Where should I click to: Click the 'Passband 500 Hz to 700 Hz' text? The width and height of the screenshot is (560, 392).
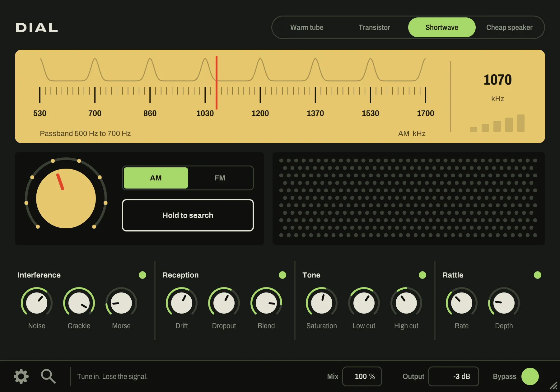click(85, 133)
